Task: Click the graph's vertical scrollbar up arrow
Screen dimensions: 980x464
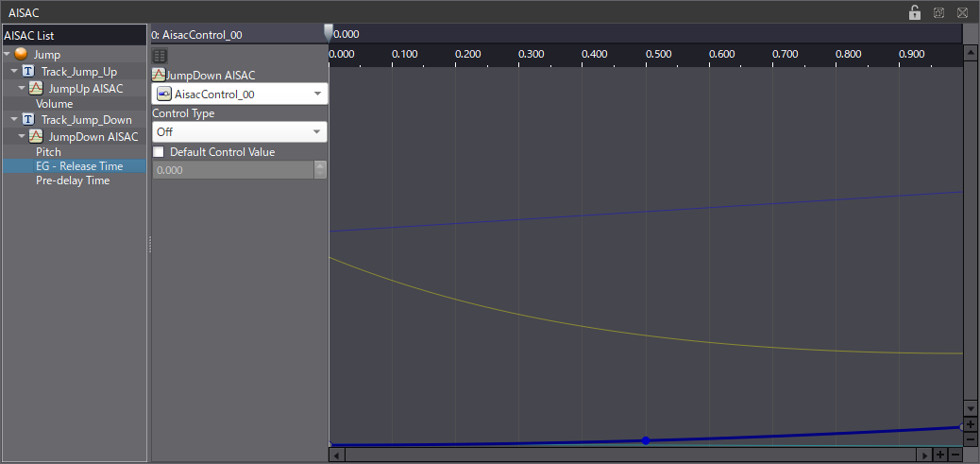Action: coord(971,53)
